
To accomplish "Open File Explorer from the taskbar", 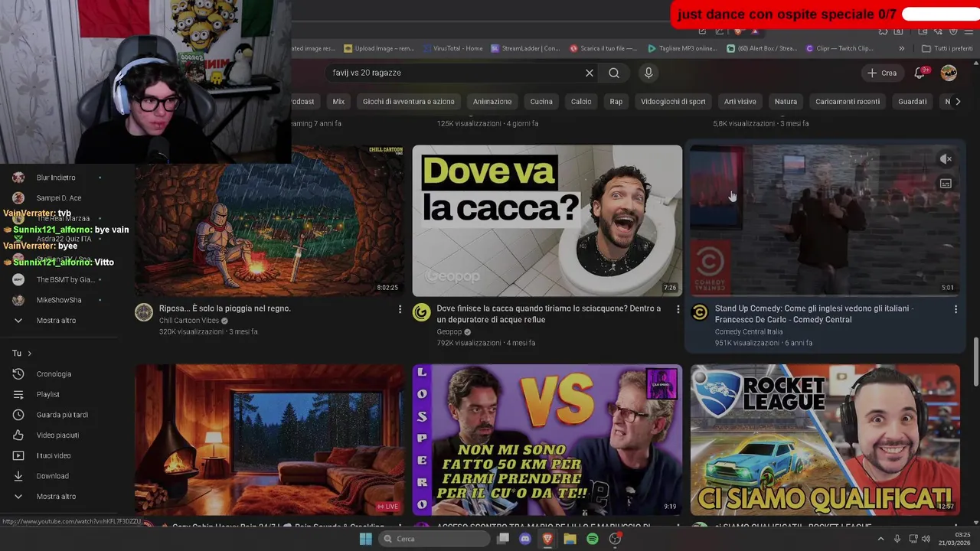I will 570,539.
